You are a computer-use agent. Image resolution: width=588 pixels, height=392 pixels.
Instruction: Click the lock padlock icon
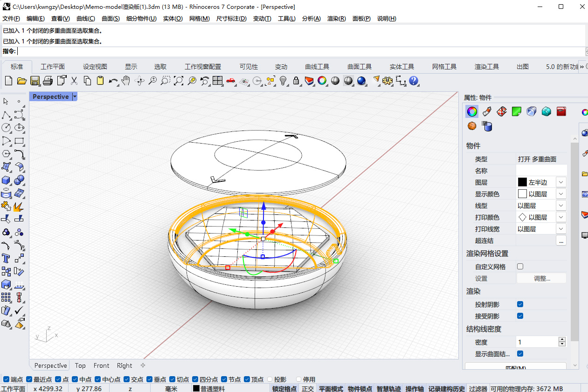[x=296, y=81]
